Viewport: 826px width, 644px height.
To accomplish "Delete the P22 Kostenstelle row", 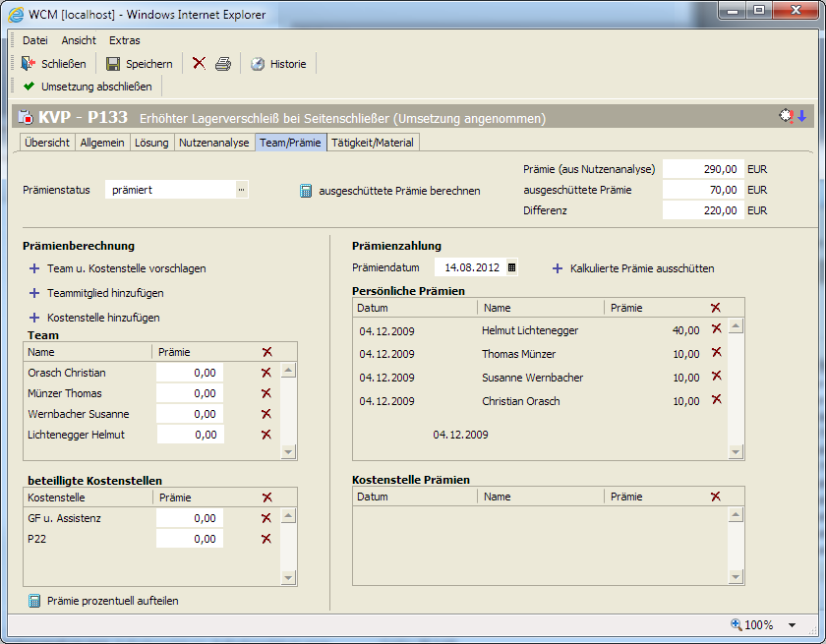I will coord(265,539).
